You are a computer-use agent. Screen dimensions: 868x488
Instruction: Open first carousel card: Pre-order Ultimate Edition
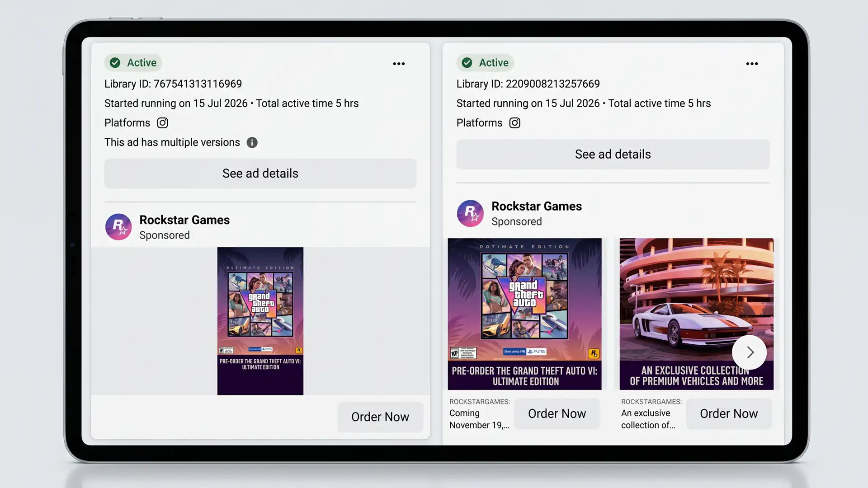tap(524, 314)
